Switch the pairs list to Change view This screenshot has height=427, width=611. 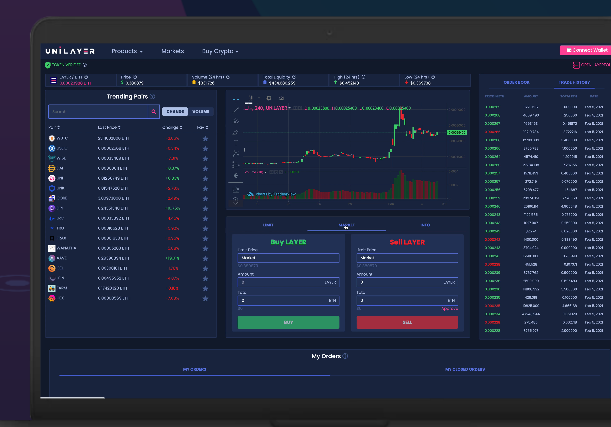174,112
